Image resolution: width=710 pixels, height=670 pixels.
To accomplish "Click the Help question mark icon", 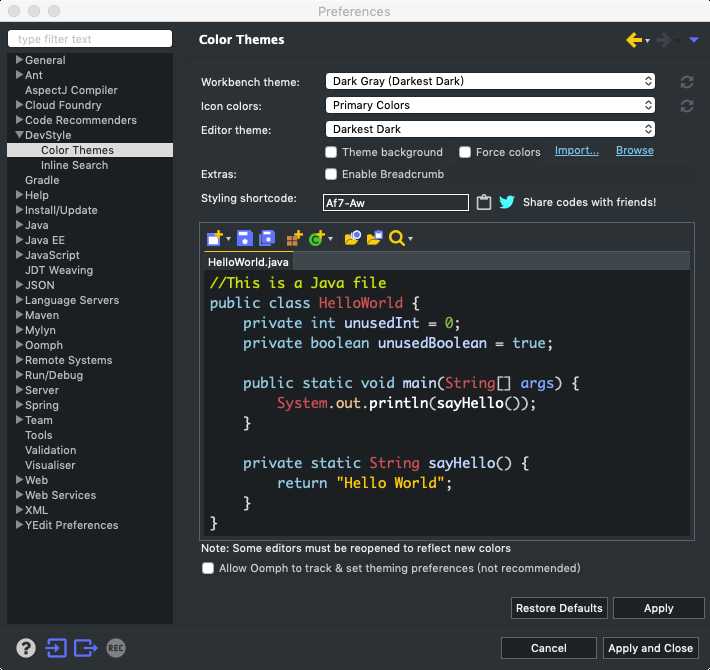I will coord(26,648).
